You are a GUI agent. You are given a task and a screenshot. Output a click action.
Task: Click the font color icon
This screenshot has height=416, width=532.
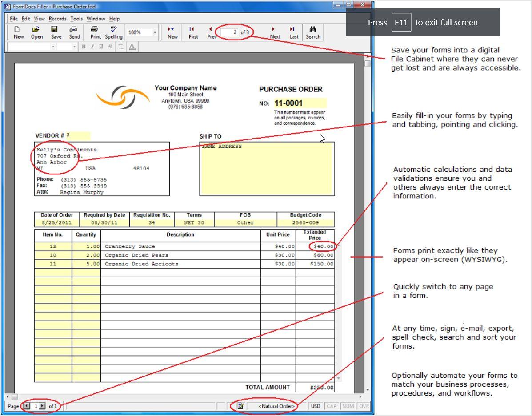click(x=132, y=47)
